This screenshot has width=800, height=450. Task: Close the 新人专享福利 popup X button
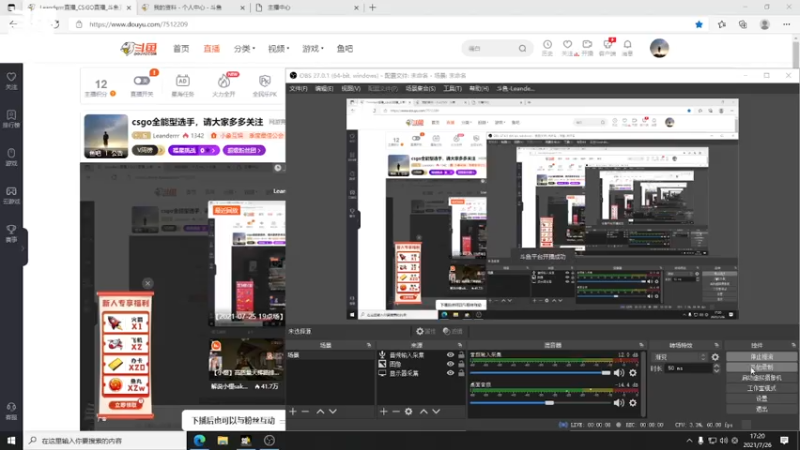[x=147, y=283]
